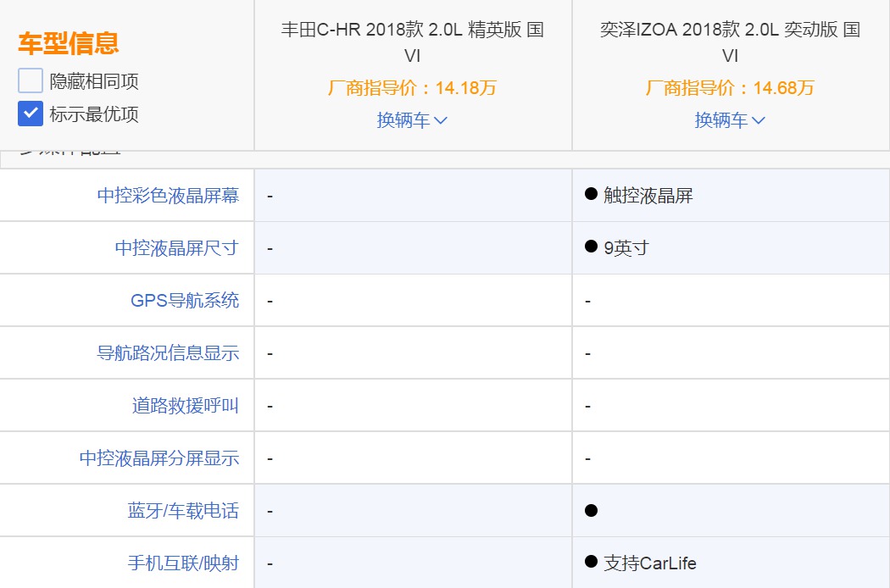Viewport: 890px width, 588px height.
Task: Check the 隐藏相同项 checkbox
Action: tap(31, 81)
